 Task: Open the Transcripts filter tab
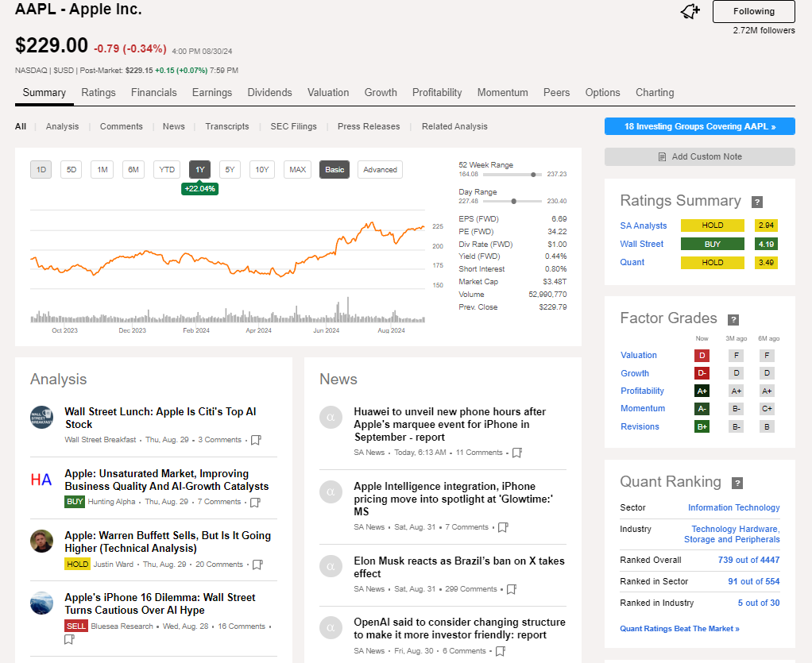pyautogui.click(x=226, y=126)
